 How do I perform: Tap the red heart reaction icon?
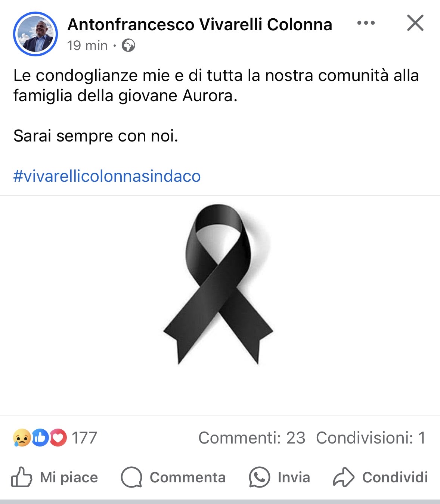click(58, 438)
